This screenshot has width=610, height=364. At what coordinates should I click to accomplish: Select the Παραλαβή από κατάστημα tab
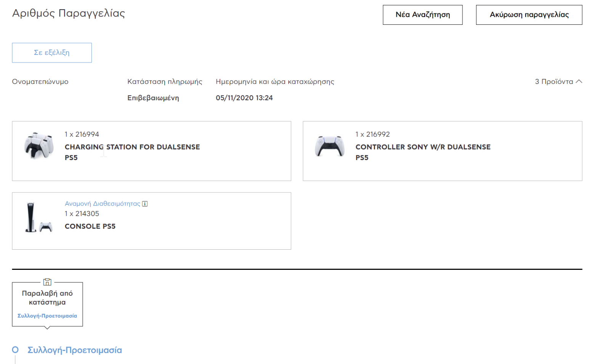coord(47,304)
